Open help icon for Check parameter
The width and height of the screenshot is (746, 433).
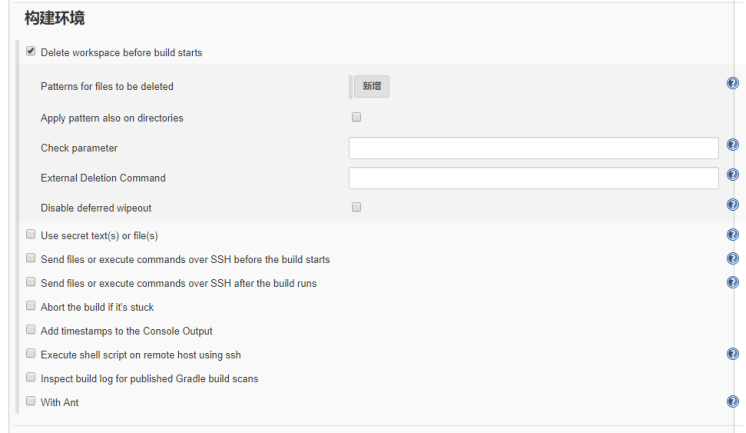click(733, 146)
